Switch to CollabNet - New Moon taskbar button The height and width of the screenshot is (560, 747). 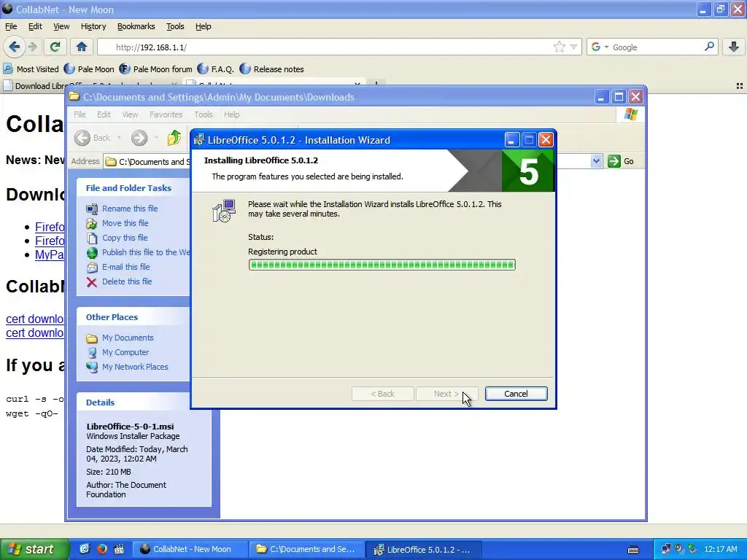190,549
